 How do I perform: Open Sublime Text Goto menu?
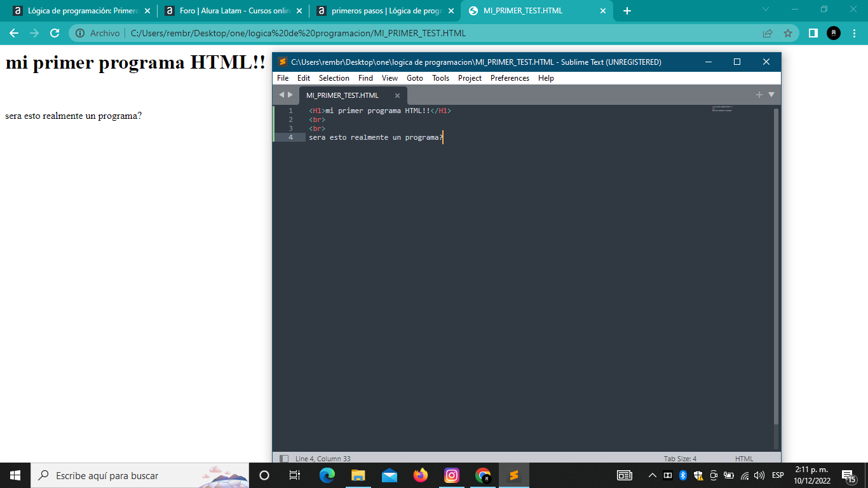415,78
